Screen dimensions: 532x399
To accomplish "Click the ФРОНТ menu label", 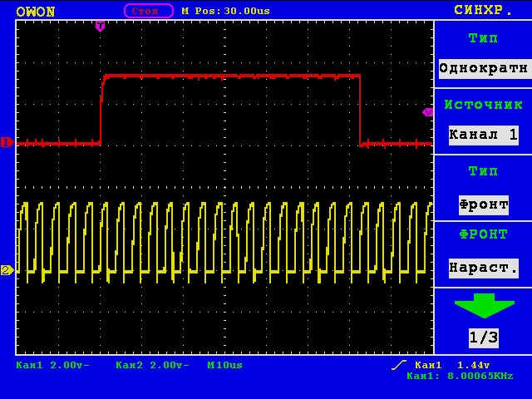I will pyautogui.click(x=483, y=234).
